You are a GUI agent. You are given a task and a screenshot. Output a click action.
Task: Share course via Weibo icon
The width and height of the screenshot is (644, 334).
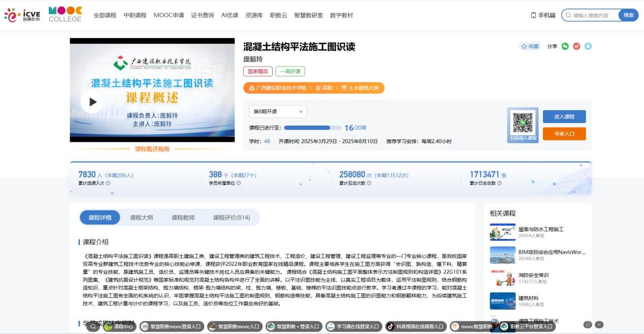click(576, 46)
